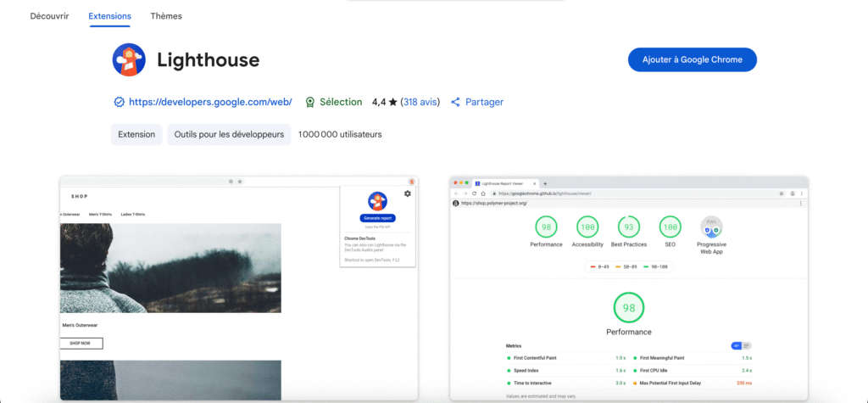Click the Progressive Web App badge icon
The height and width of the screenshot is (403, 868).
(711, 227)
